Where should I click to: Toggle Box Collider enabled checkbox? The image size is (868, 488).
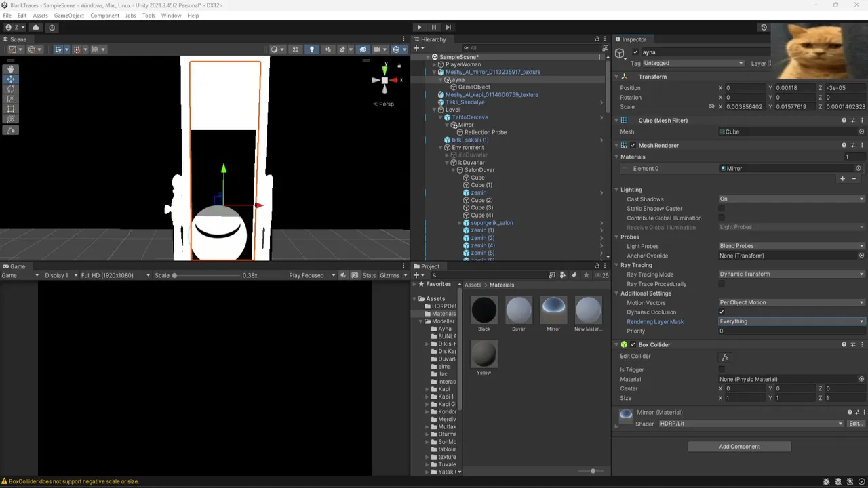[633, 344]
